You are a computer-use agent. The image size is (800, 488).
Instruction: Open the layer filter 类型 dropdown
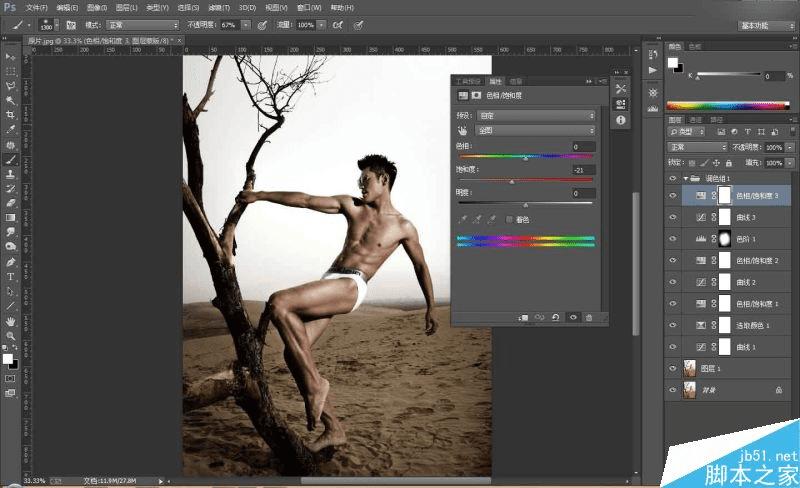[686, 132]
